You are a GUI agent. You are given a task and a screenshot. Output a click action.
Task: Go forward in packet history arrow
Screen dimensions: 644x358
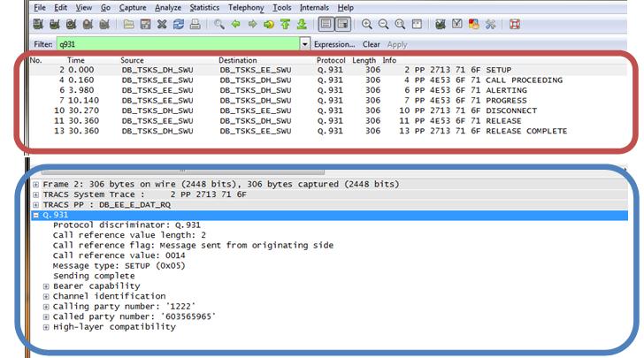[x=252, y=24]
